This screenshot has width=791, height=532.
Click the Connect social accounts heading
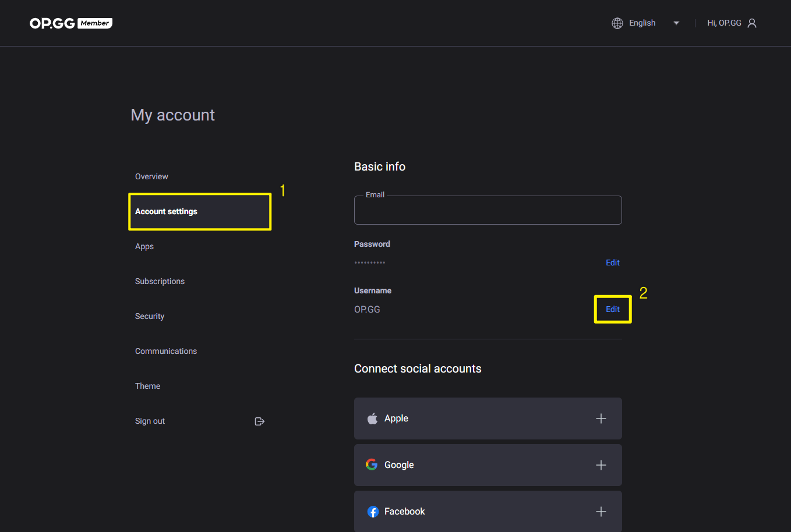[418, 368]
